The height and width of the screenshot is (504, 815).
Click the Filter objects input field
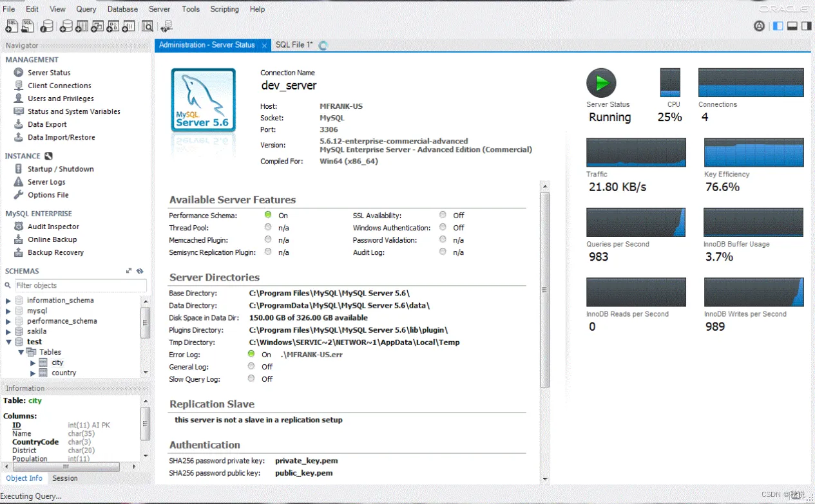[81, 285]
